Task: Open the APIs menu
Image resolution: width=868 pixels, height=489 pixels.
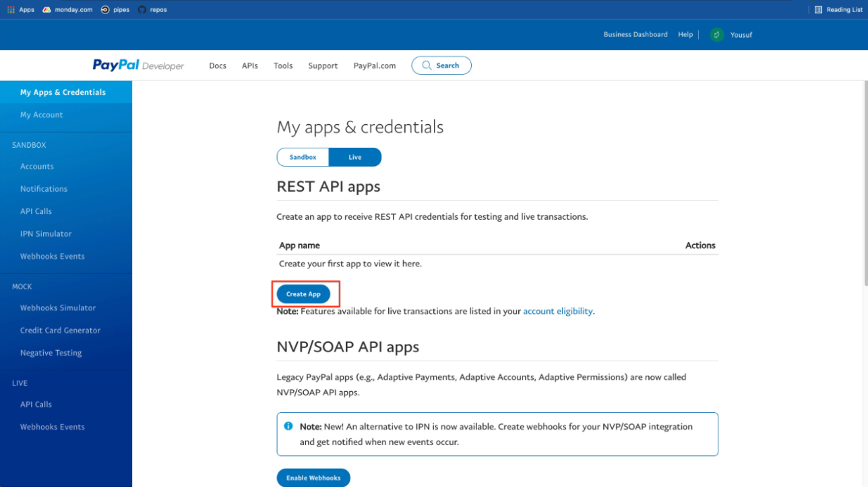Action: coord(250,65)
